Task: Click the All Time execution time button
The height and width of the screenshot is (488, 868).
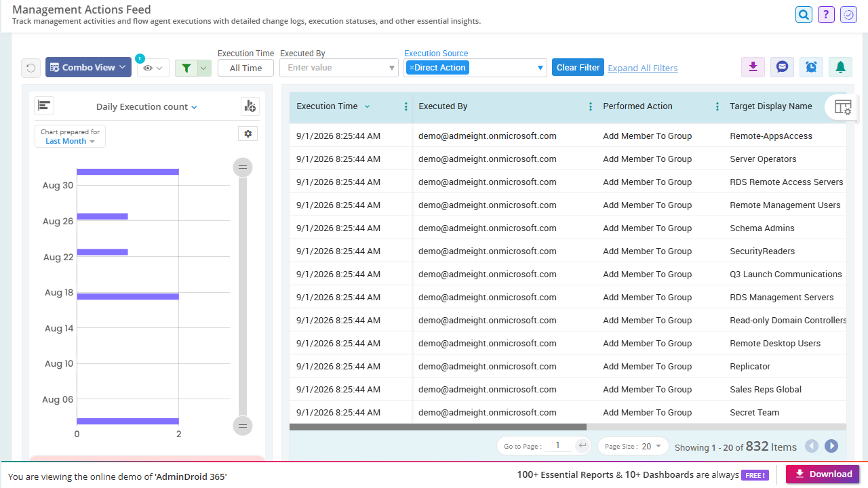Action: [245, 68]
